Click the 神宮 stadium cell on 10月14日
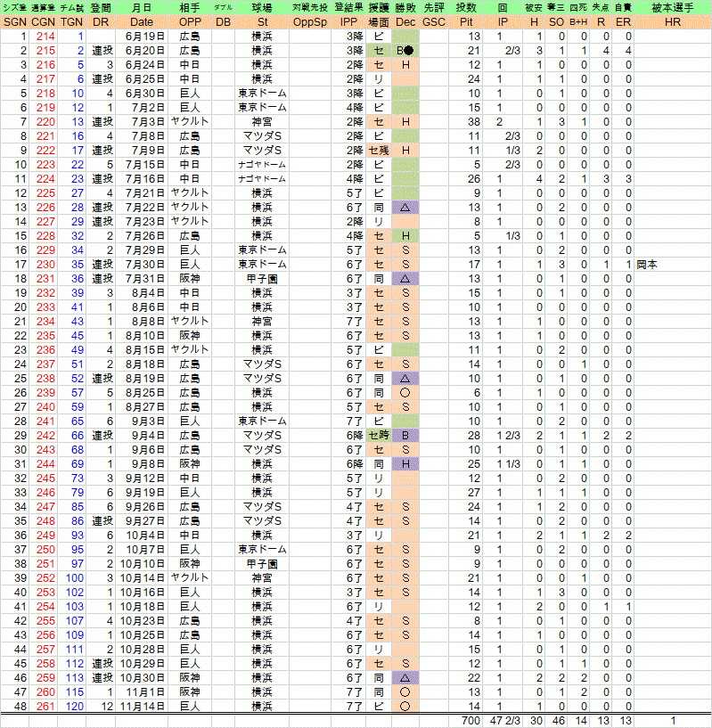Viewport: 712px width, 728px height. [262, 578]
